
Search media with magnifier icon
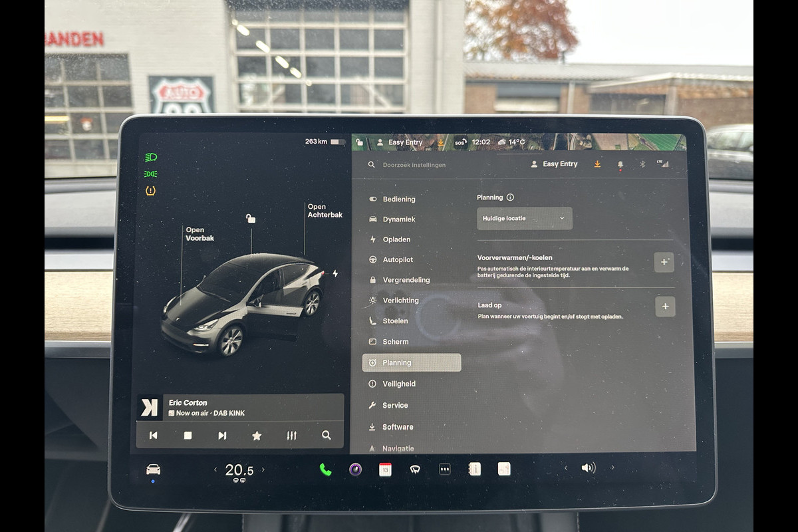(x=326, y=436)
